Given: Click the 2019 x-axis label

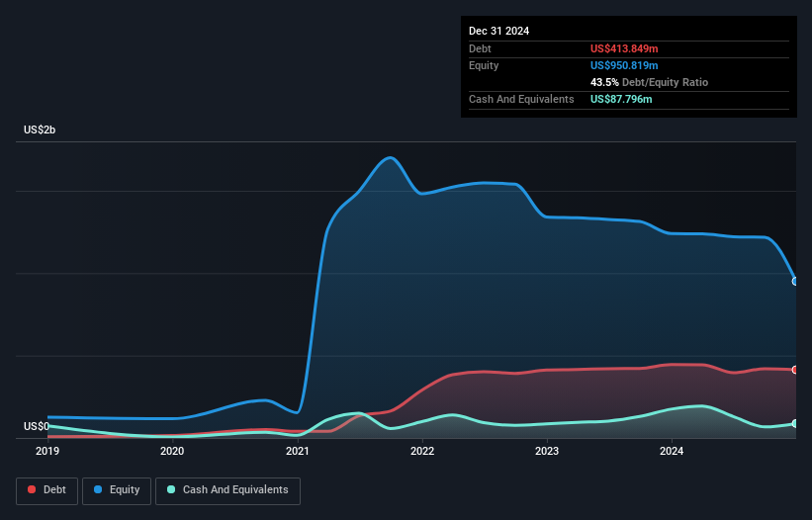Looking at the screenshot, I should 47,451.
